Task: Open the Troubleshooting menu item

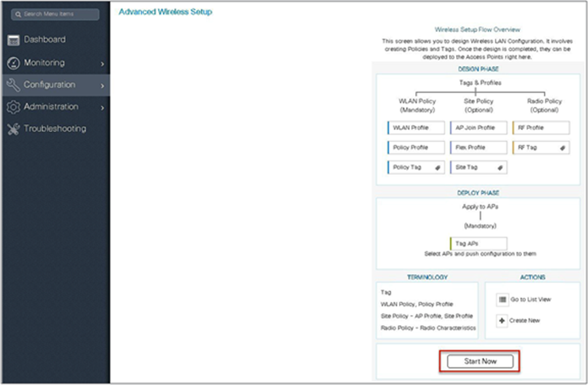Action: pyautogui.click(x=56, y=129)
